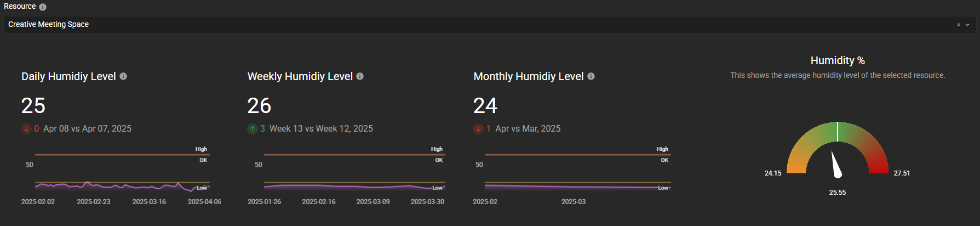Click the red down arrow under daily value
The width and height of the screenshot is (980, 226).
(x=26, y=129)
